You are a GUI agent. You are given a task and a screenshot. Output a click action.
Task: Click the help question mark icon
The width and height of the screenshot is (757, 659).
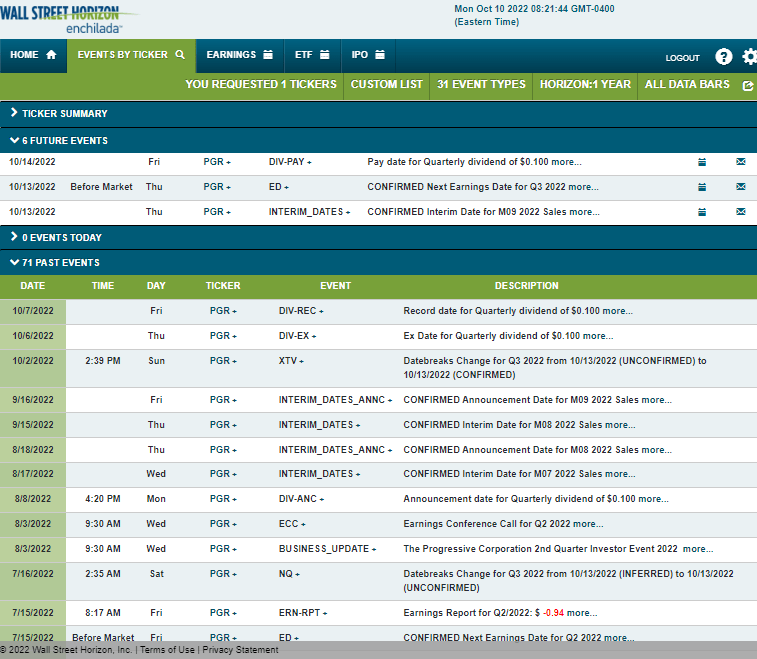coord(724,57)
